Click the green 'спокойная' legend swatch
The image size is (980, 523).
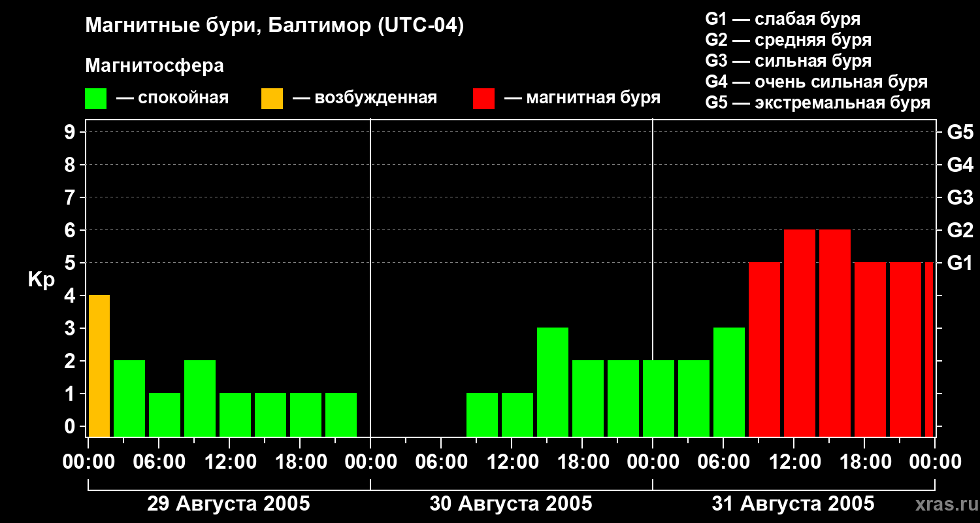click(x=95, y=99)
